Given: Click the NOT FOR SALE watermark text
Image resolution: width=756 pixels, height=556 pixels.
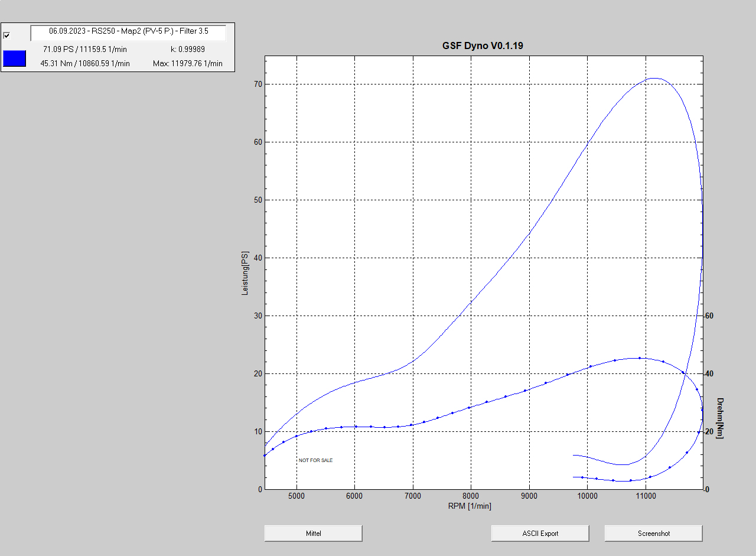Looking at the screenshot, I should 315,460.
